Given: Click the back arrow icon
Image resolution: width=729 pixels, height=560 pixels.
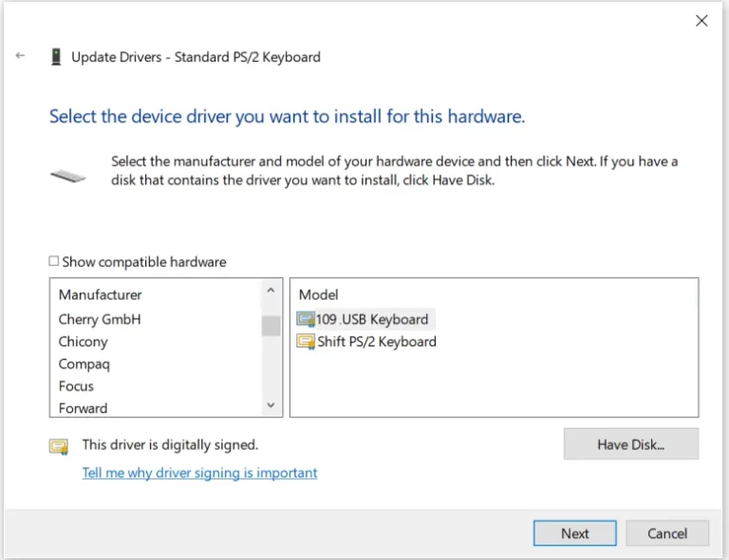Looking at the screenshot, I should [20, 56].
